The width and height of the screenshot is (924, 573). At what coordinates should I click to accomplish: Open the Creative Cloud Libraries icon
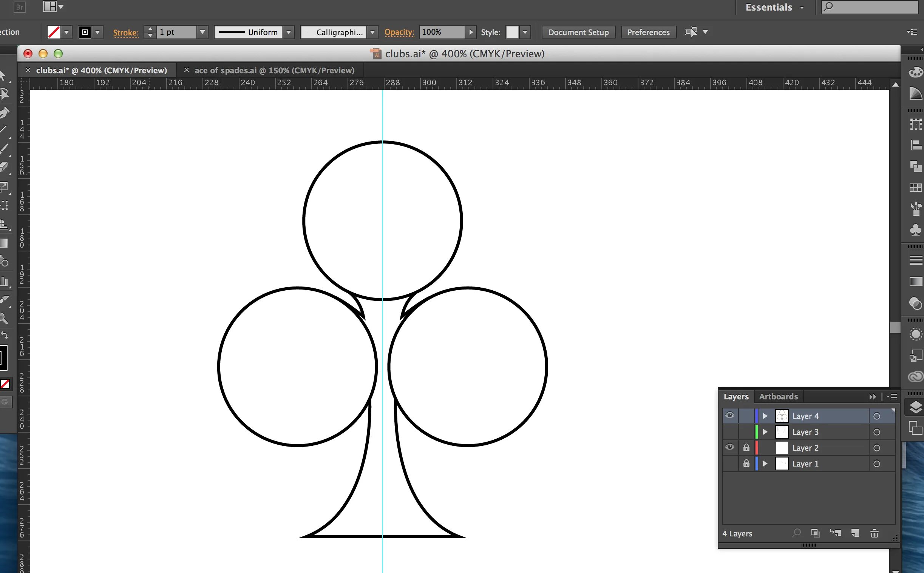pyautogui.click(x=915, y=376)
